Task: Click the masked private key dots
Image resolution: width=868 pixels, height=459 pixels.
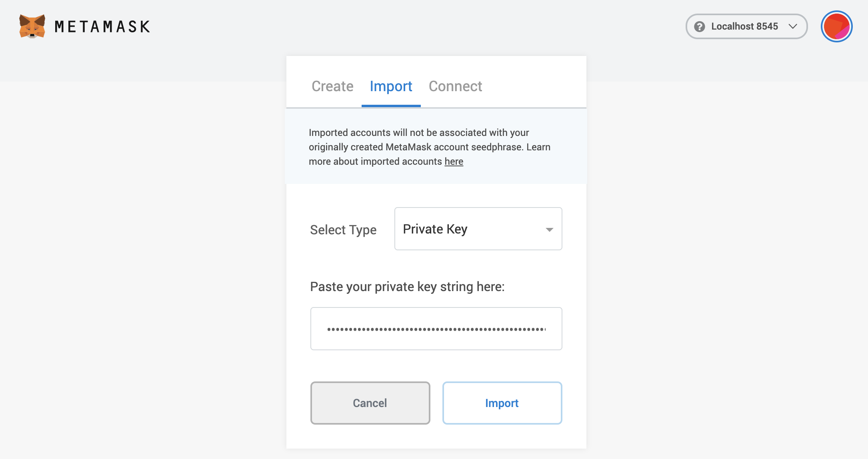Action: [436, 328]
